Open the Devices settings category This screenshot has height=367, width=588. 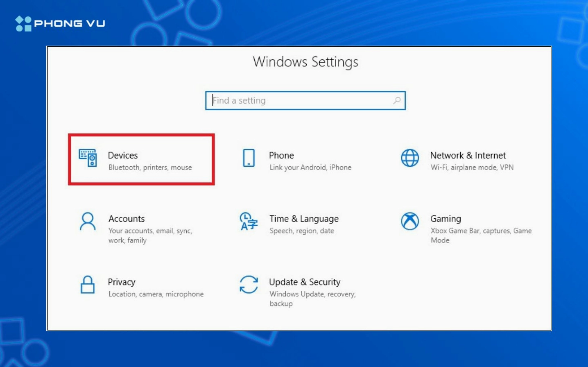click(x=123, y=155)
